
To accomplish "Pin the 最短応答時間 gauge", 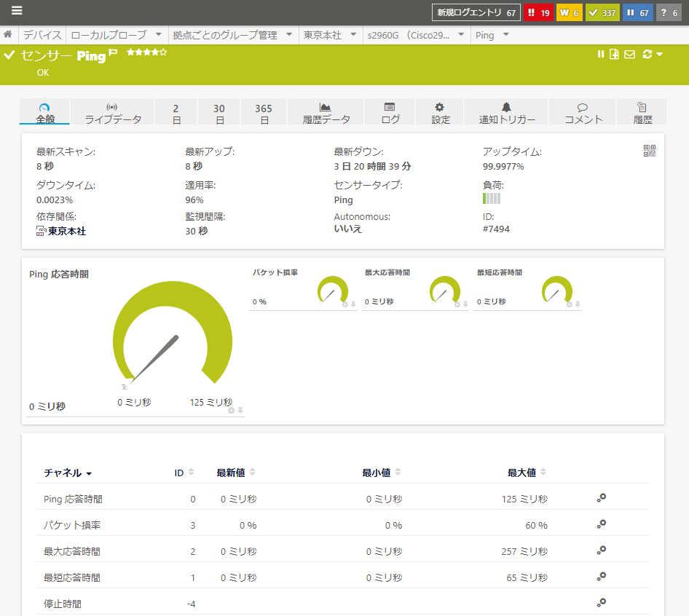I will click(578, 304).
